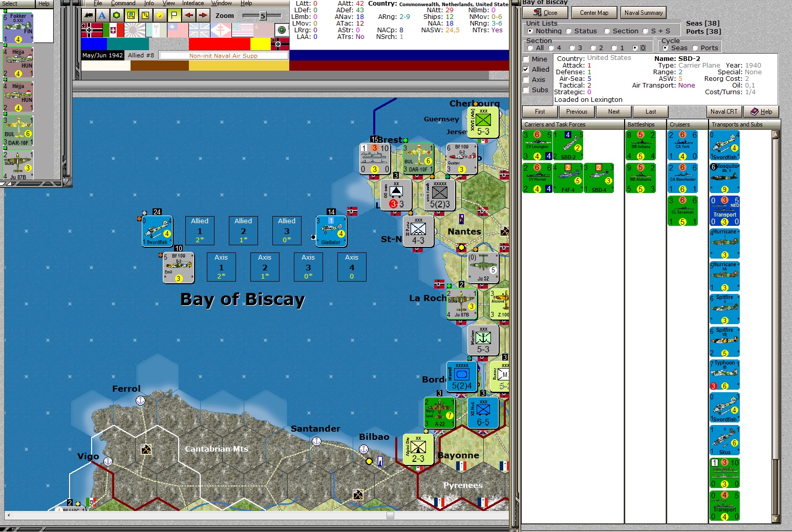Select the Mosquito aircraft counter in the transports list
Viewport: 792px width, 532px height.
coord(724,178)
